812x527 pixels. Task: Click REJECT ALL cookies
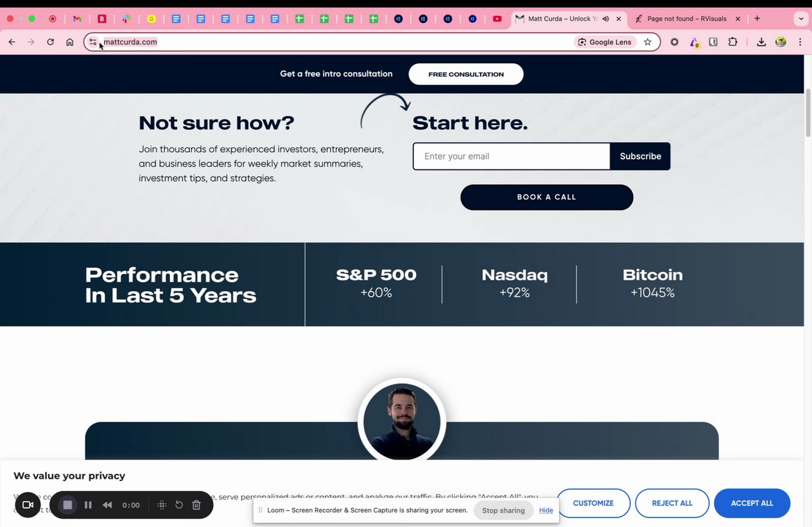(672, 504)
